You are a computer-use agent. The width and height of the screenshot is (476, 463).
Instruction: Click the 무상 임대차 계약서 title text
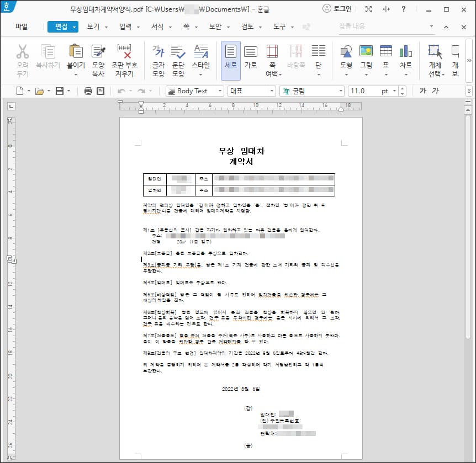(x=241, y=156)
